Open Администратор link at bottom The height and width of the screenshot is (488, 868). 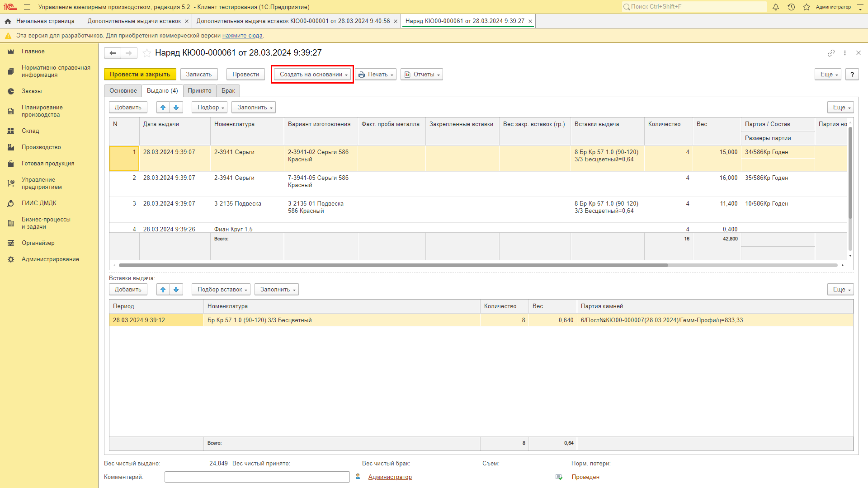coord(390,477)
